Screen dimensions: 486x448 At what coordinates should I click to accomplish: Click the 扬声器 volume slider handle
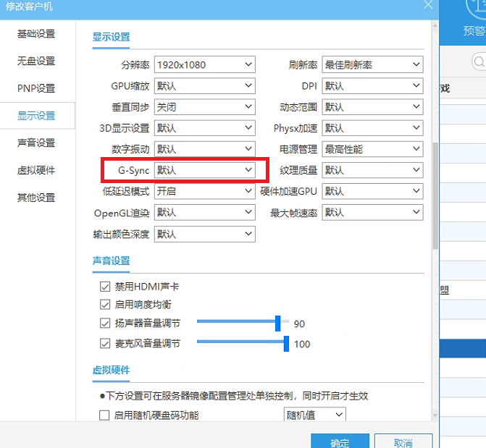coord(278,324)
